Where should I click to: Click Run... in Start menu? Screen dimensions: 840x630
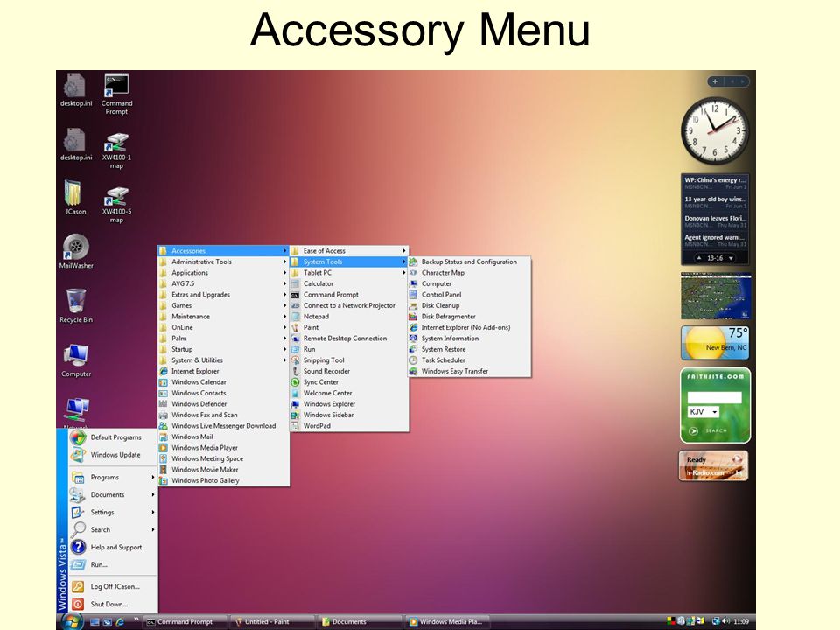pos(113,564)
